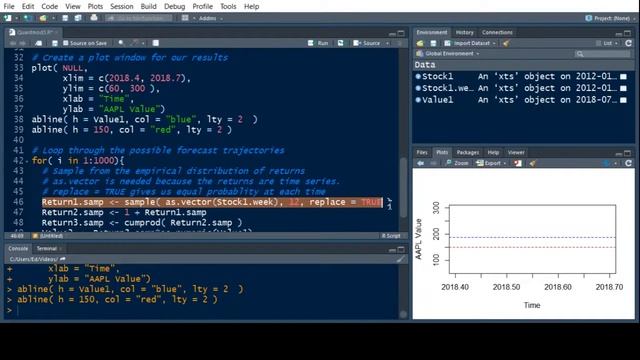The height and width of the screenshot is (360, 640).
Task: Open the Import Dataset dropdown
Action: point(470,43)
